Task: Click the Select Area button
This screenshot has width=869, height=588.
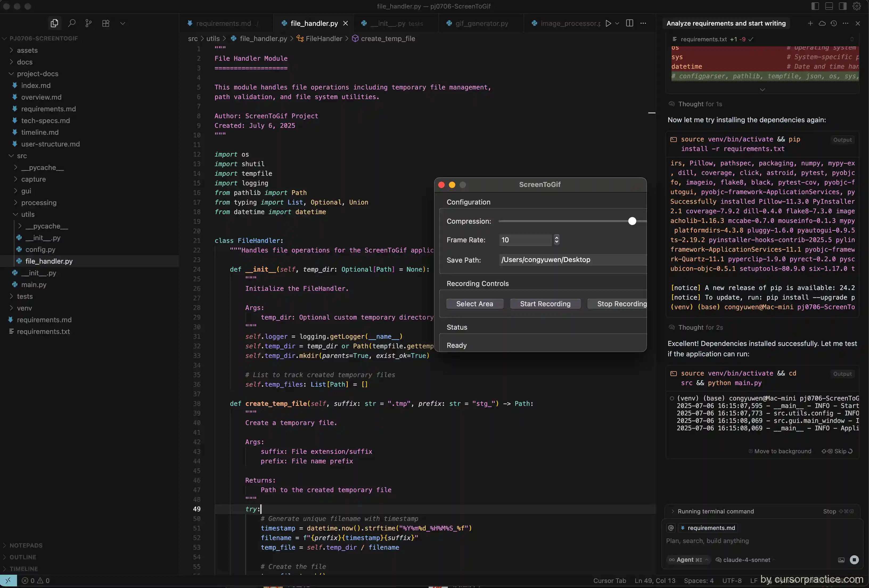Action: (x=474, y=304)
